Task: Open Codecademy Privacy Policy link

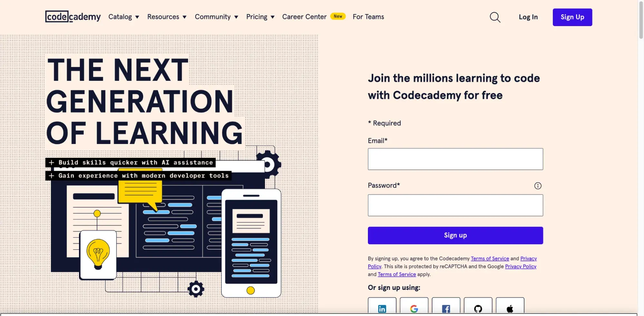Action: [x=528, y=259]
